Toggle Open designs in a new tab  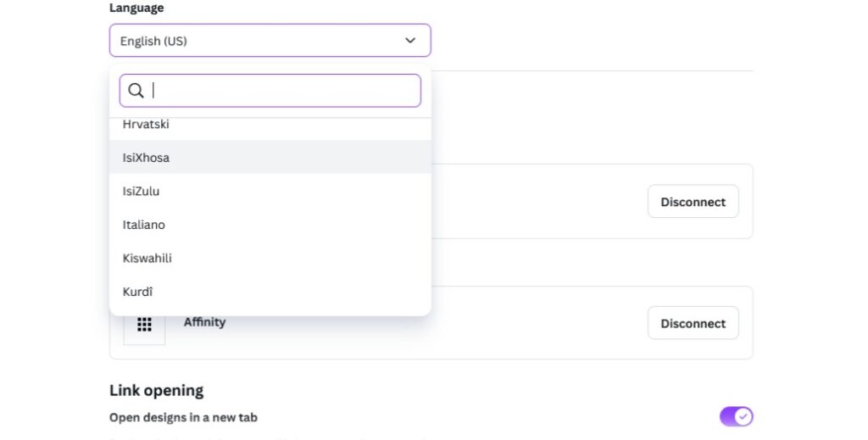click(736, 416)
